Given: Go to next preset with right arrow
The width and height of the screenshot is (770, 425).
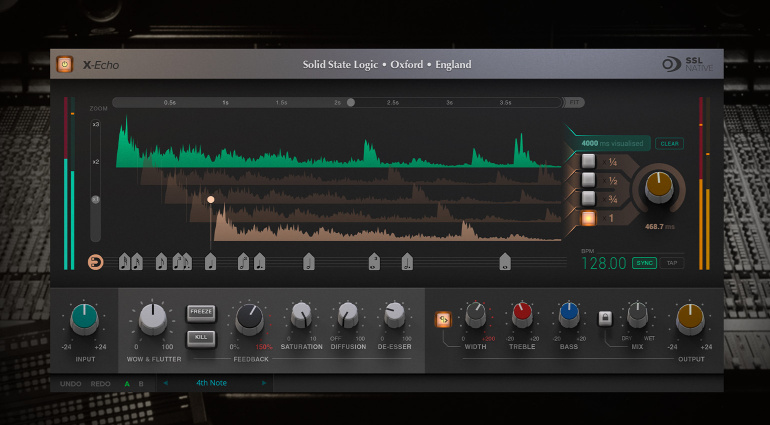Looking at the screenshot, I should (x=264, y=383).
